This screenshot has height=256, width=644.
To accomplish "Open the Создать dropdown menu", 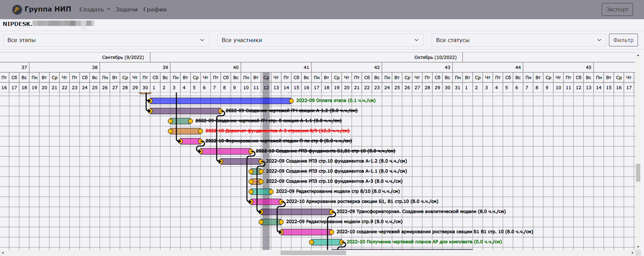I will coord(95,9).
